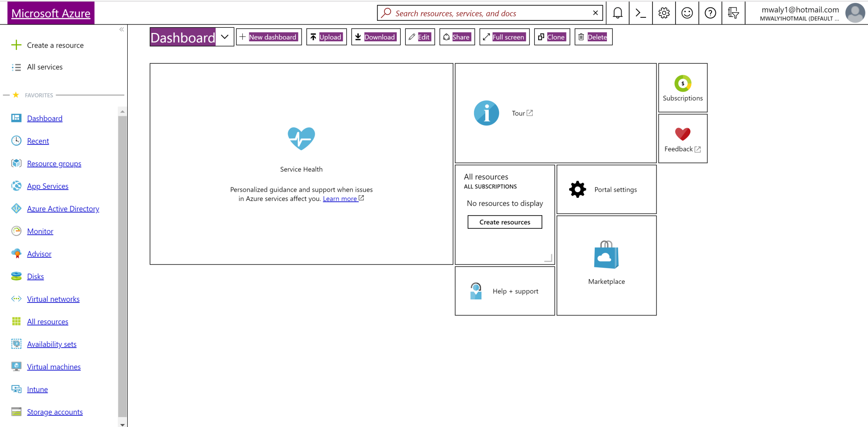The image size is (868, 427).
Task: Click the Upload toolbar button
Action: [x=326, y=37]
